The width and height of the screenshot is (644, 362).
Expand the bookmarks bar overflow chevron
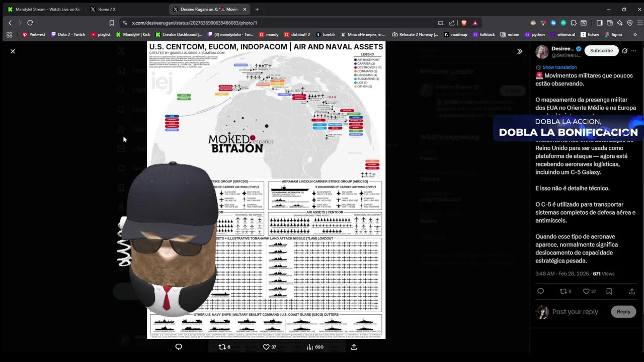[635, 35]
